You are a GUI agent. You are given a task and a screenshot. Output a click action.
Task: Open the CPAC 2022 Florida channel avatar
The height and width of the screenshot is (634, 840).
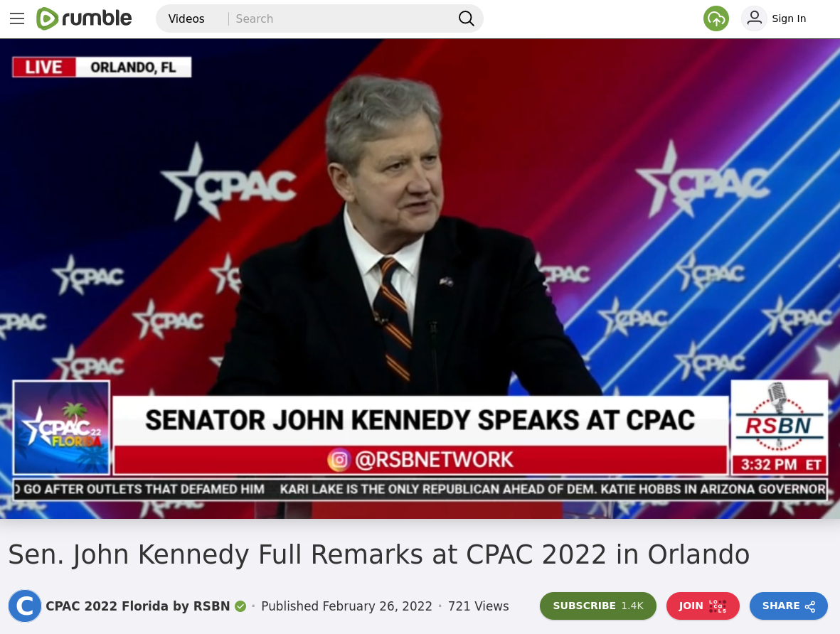click(25, 606)
